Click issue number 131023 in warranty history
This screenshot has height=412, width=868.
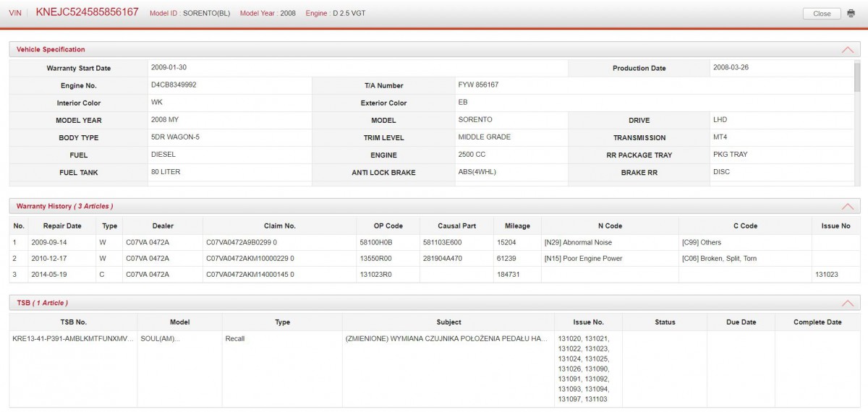pos(827,275)
